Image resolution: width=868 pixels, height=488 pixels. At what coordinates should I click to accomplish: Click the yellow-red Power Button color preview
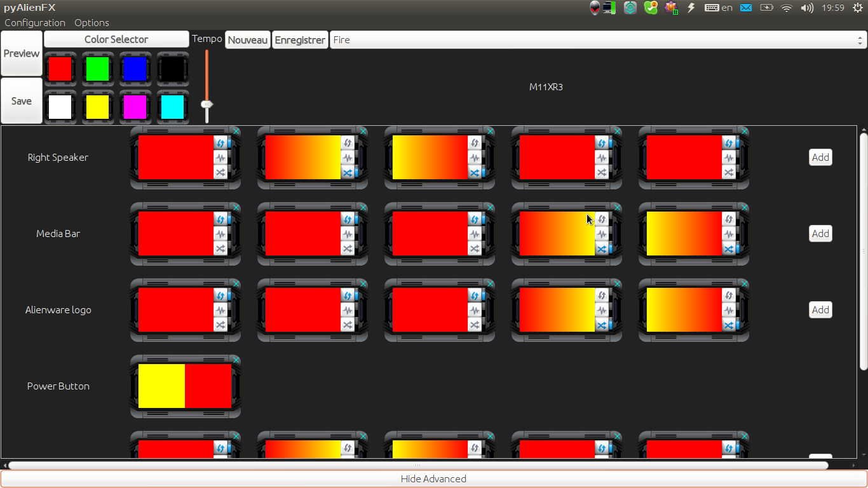pyautogui.click(x=185, y=386)
